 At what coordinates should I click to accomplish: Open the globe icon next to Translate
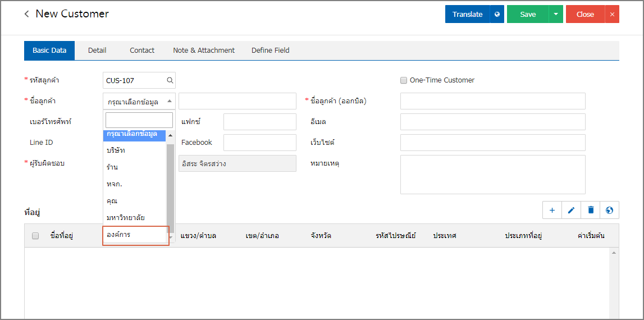tap(497, 14)
